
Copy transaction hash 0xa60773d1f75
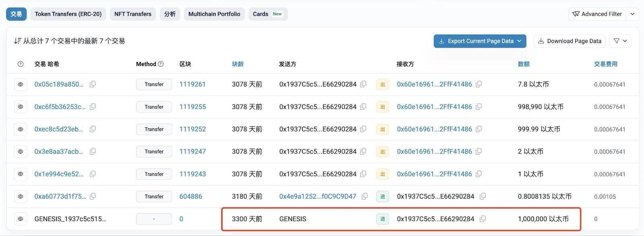tap(93, 197)
